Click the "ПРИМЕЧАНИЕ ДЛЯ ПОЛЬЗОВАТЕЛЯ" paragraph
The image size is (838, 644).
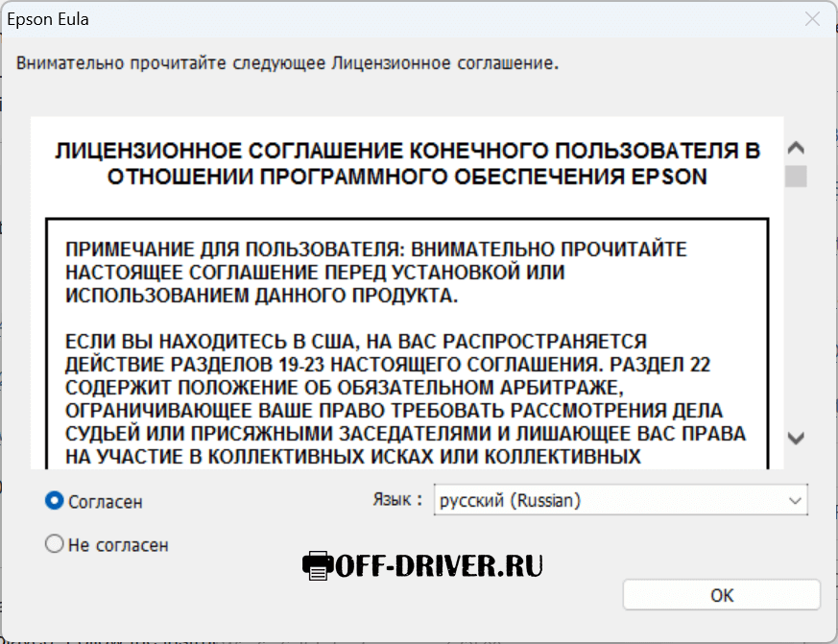click(375, 272)
